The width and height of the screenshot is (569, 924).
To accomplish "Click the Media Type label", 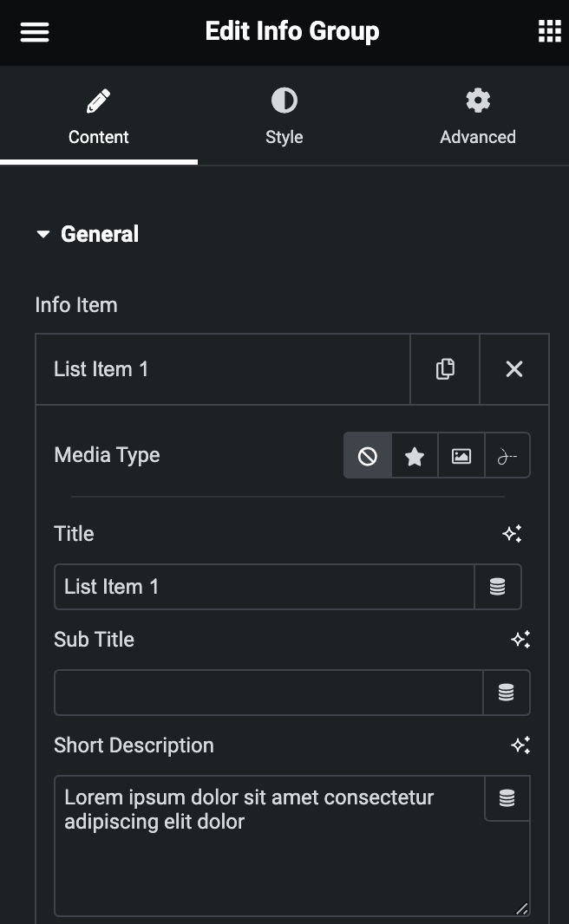I will (x=107, y=456).
